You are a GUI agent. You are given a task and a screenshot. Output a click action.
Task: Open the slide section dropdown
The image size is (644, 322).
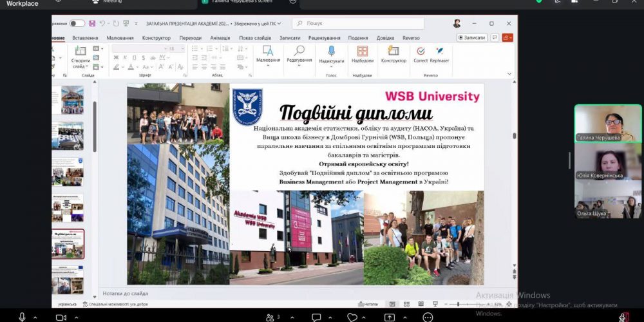click(x=98, y=66)
